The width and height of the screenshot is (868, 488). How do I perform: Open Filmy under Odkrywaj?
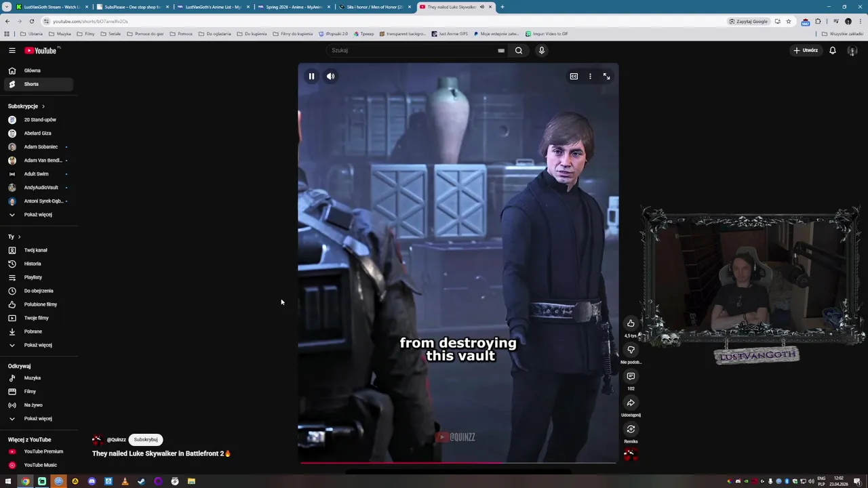(x=37, y=392)
